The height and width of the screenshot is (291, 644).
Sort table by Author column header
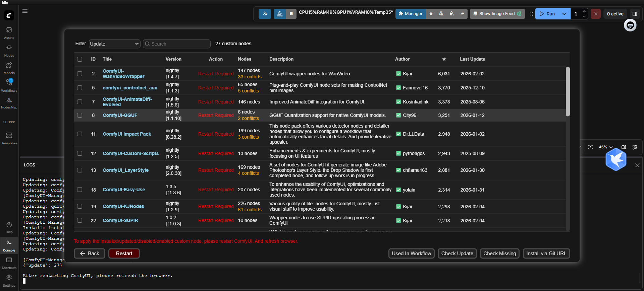click(402, 59)
